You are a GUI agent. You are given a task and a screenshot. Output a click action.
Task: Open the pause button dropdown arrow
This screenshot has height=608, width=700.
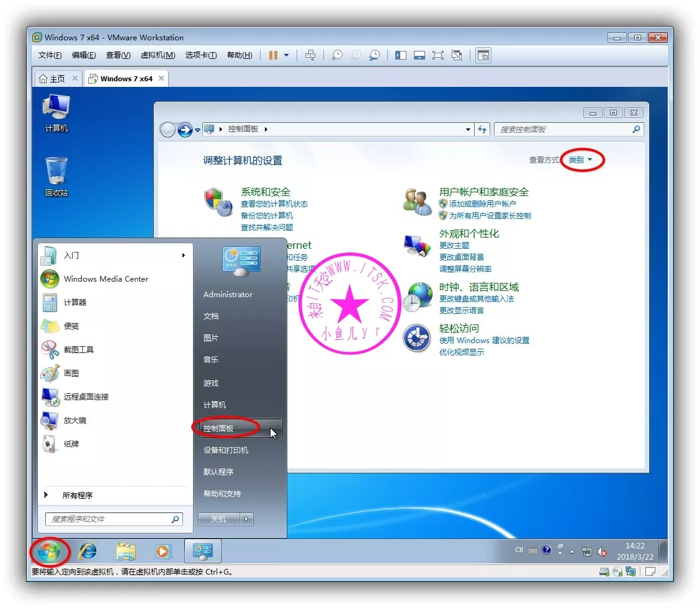pos(285,55)
